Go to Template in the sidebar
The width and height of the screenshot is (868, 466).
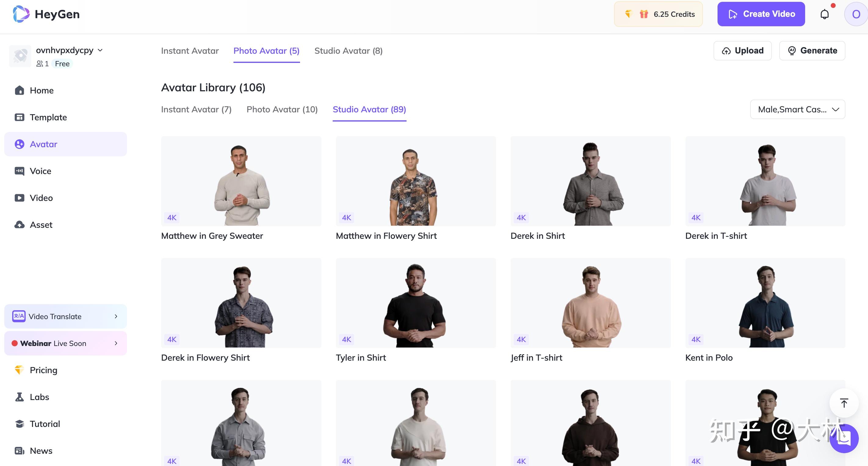point(48,117)
